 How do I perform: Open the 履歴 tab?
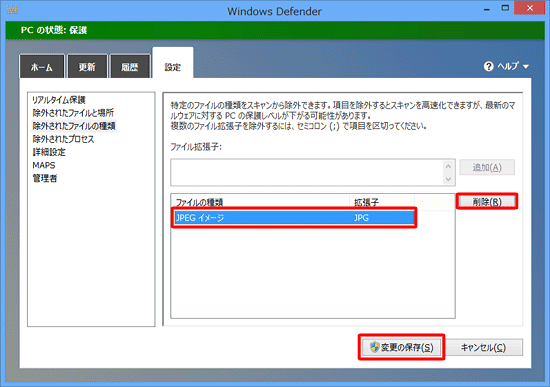129,66
